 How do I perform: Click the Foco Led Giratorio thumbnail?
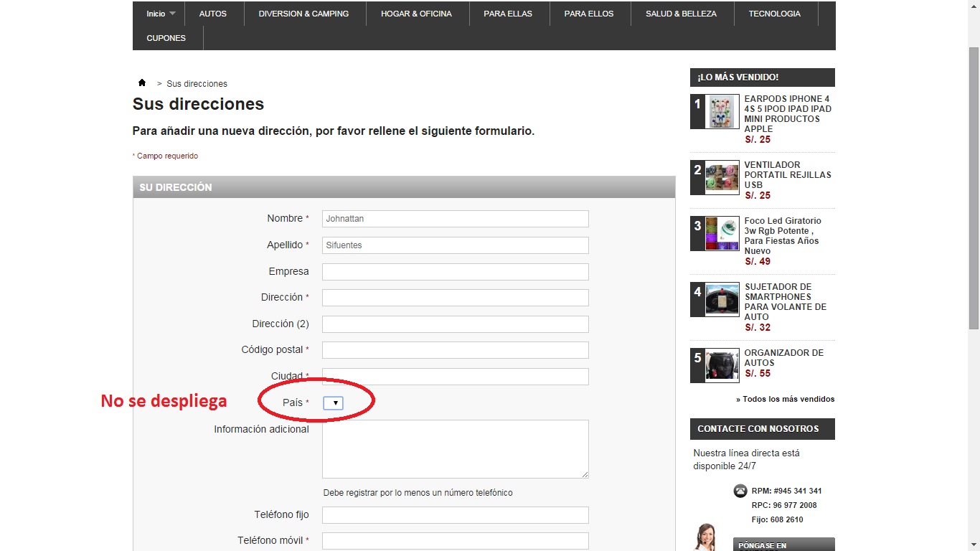pyautogui.click(x=722, y=234)
